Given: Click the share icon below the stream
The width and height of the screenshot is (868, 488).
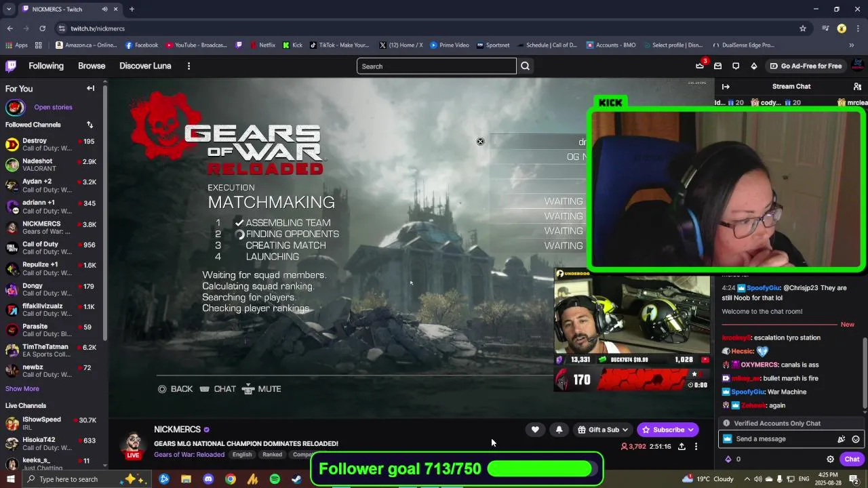Looking at the screenshot, I should [682, 447].
